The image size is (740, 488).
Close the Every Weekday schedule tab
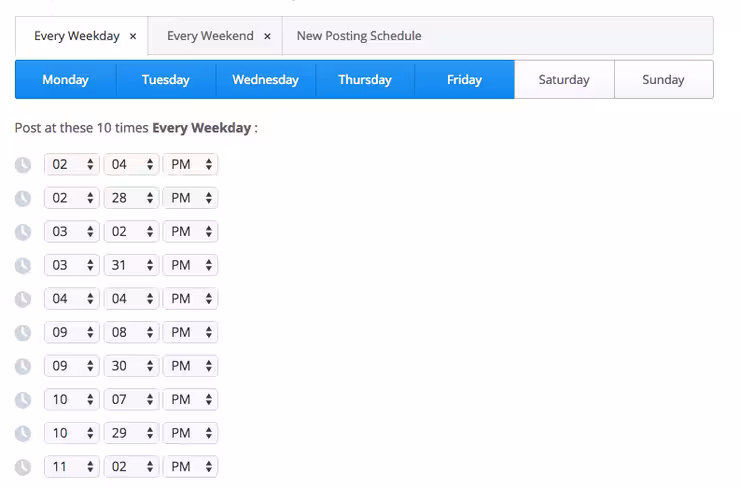click(133, 36)
